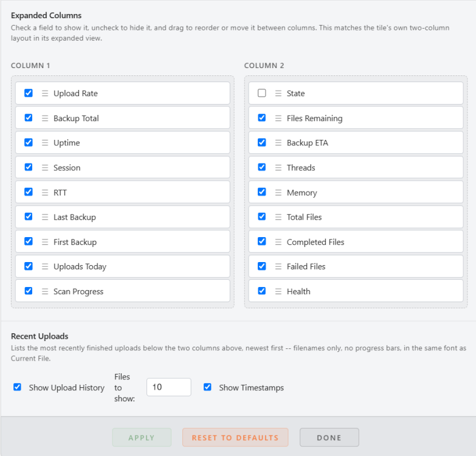Image resolution: width=476 pixels, height=456 pixels.
Task: Uncheck the Health checkbox
Action: coord(261,291)
